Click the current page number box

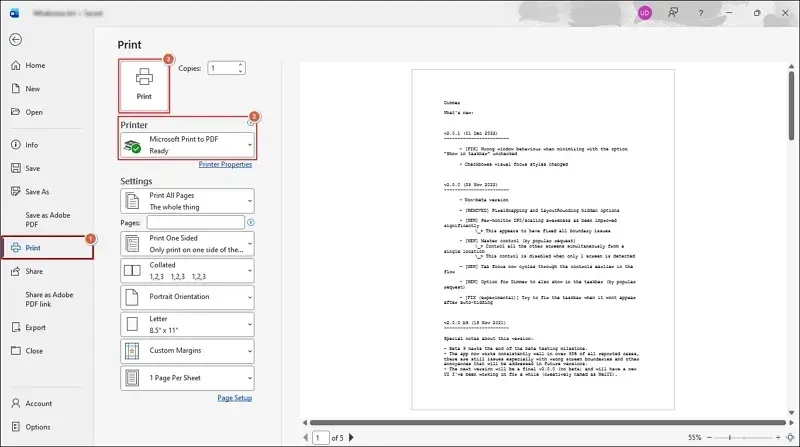pos(320,438)
